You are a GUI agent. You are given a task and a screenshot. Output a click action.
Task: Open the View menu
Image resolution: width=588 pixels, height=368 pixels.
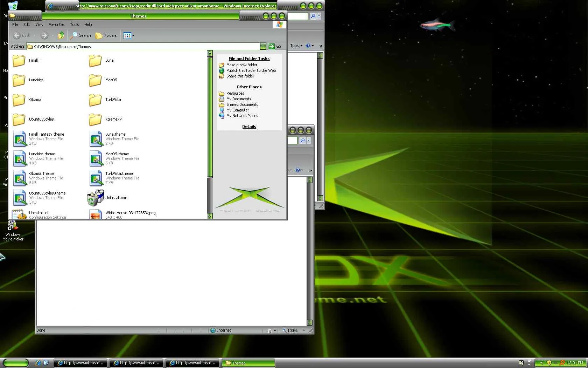click(x=39, y=25)
